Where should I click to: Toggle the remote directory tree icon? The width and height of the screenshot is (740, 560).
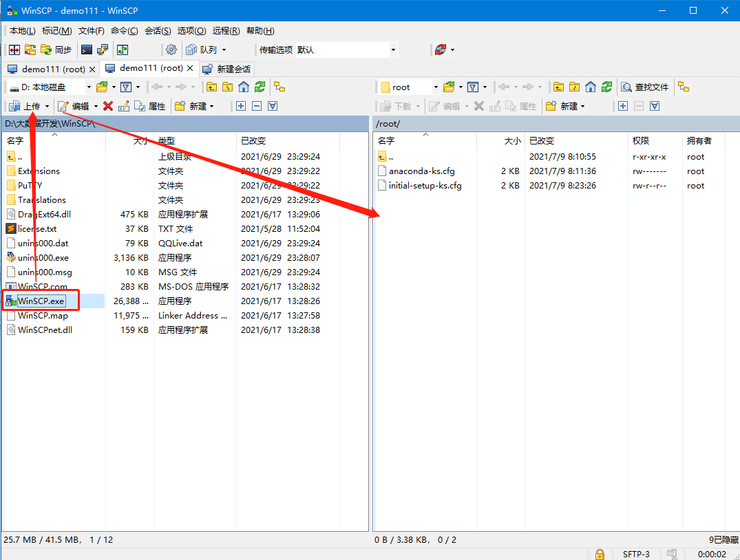[684, 87]
